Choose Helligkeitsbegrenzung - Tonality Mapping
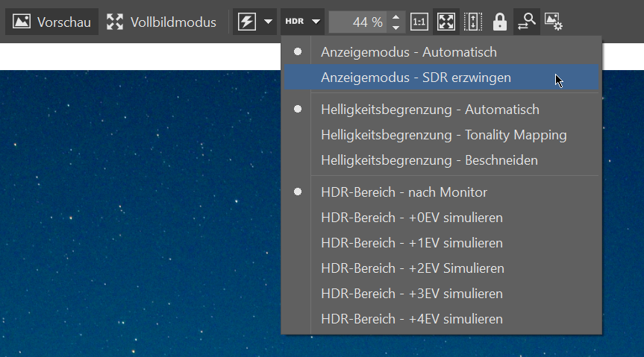 pyautogui.click(x=443, y=135)
